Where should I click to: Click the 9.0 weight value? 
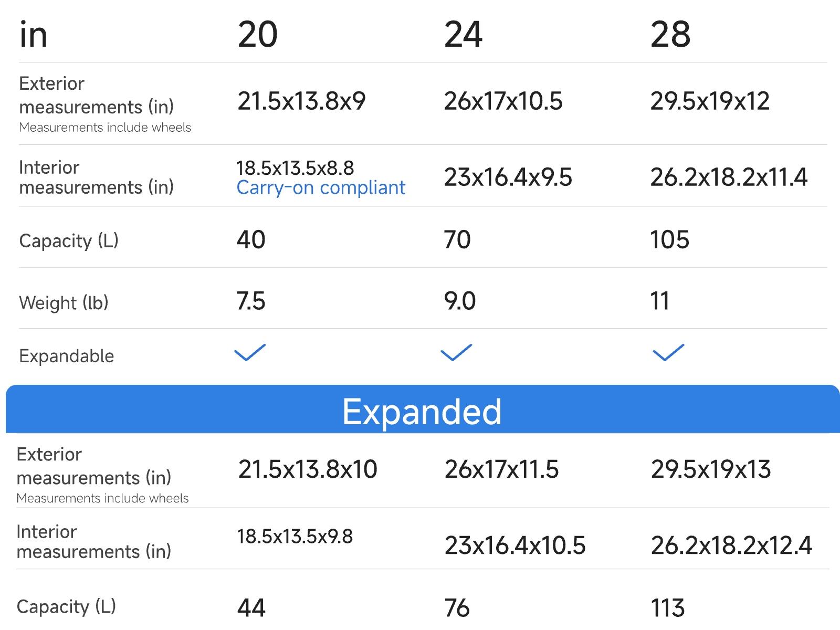click(x=460, y=301)
